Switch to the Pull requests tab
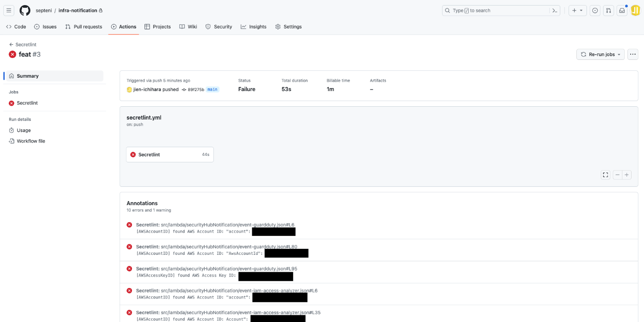Viewport: 644px width, 322px height. click(83, 27)
